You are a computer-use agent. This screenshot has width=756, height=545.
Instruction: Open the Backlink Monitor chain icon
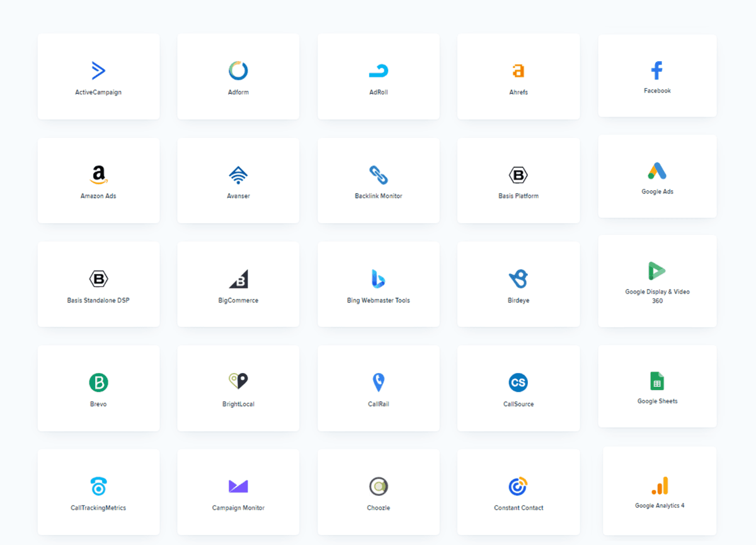coord(379,175)
